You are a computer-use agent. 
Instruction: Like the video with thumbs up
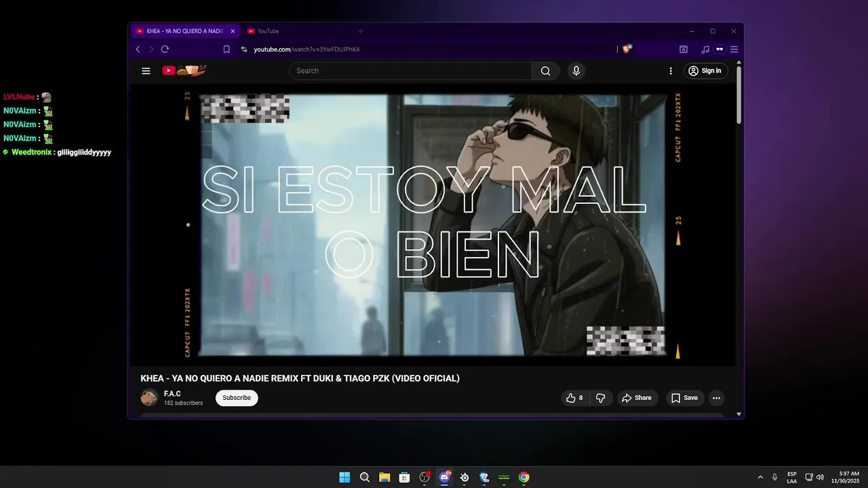pos(574,398)
